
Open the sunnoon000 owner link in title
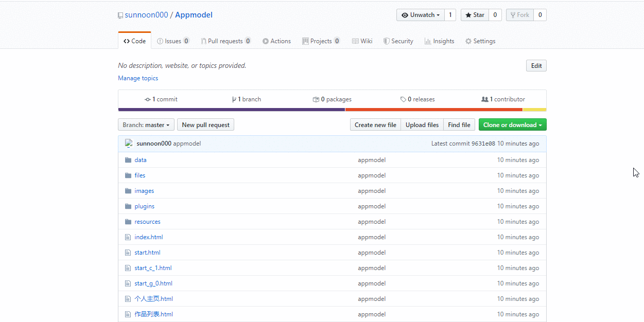146,15
